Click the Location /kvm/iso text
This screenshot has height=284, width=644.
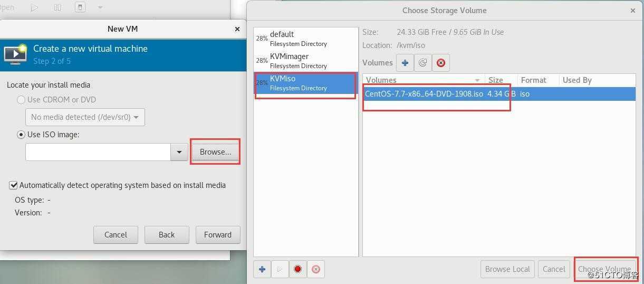411,45
